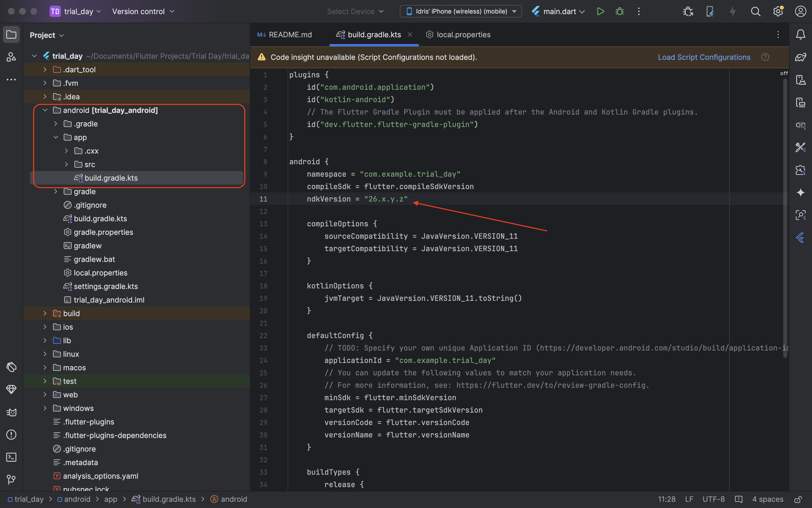Screen dimensions: 812x508
Task: Select settings.gradle.kts in project tree
Action: (106, 286)
